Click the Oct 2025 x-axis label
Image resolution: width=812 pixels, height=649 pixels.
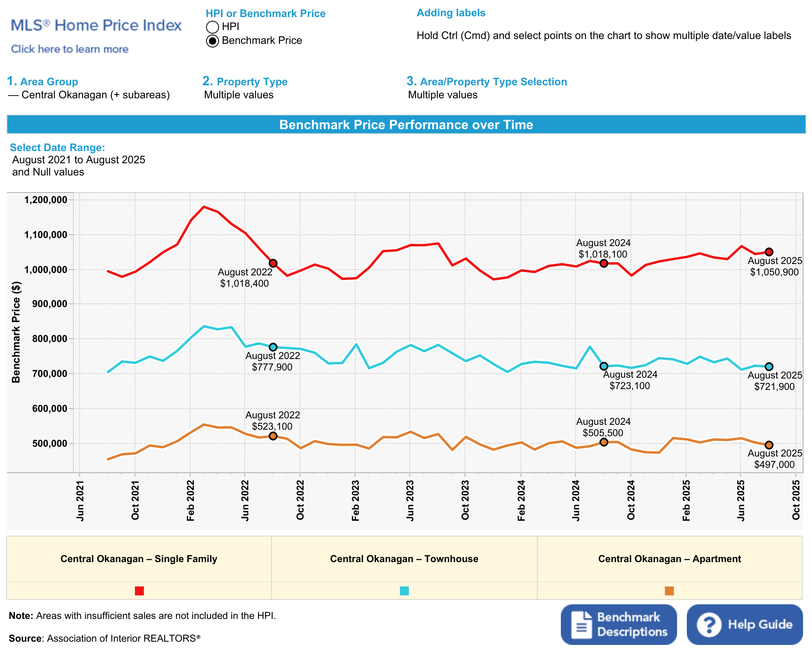point(796,500)
